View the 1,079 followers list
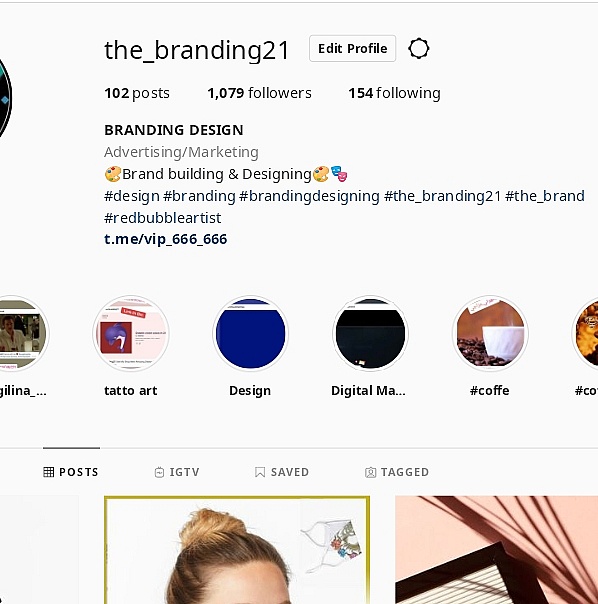Viewport: 598px width, 604px height. 259,93
